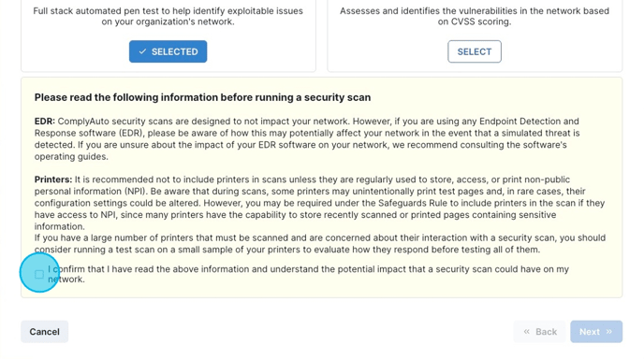644x359 pixels.
Task: Click the "Please read the following information" heading
Action: pos(202,97)
